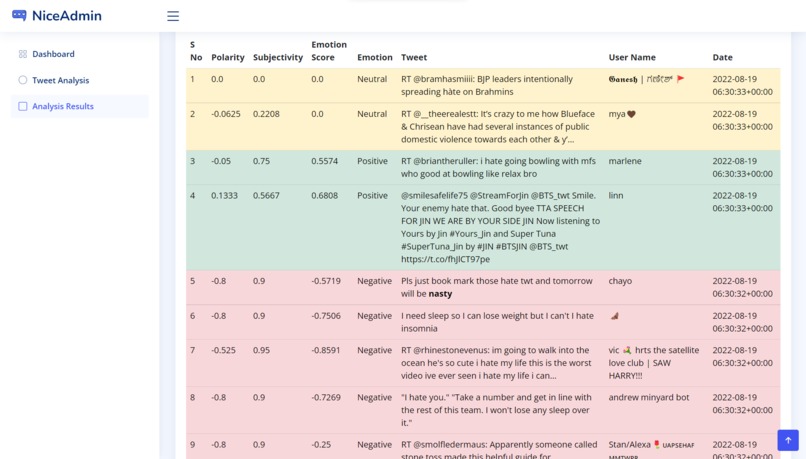This screenshot has width=806, height=459.
Task: Click the User Name column header
Action: 632,57
